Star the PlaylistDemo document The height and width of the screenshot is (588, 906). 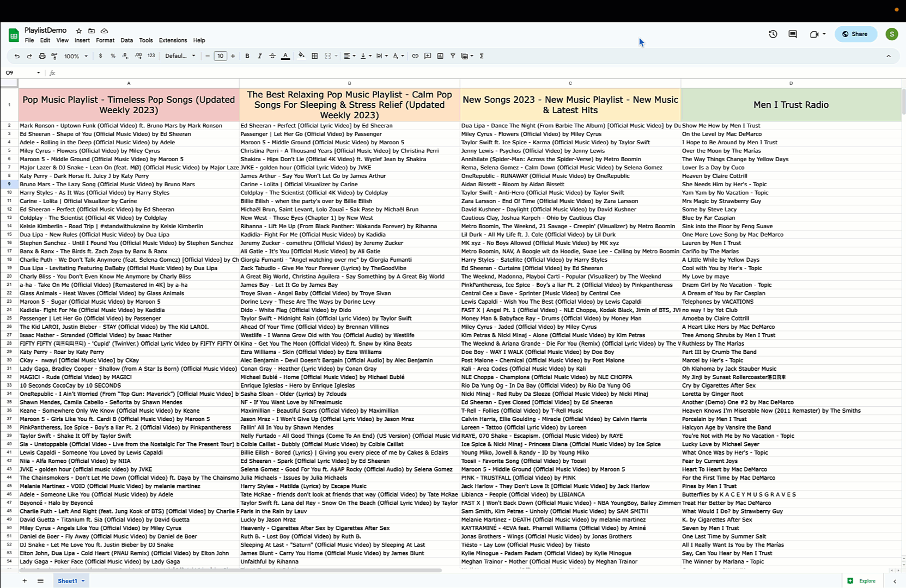(79, 31)
